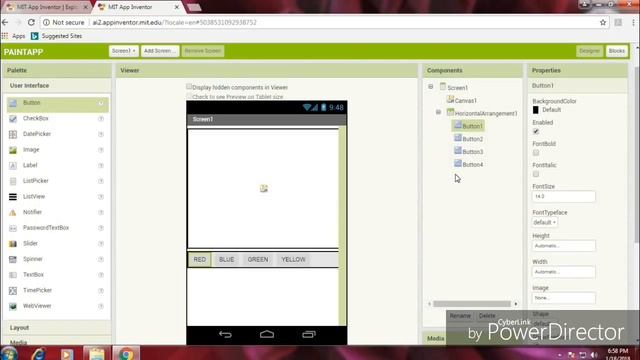640x360 pixels.
Task: Select the Label palette icon
Action: pos(13,165)
